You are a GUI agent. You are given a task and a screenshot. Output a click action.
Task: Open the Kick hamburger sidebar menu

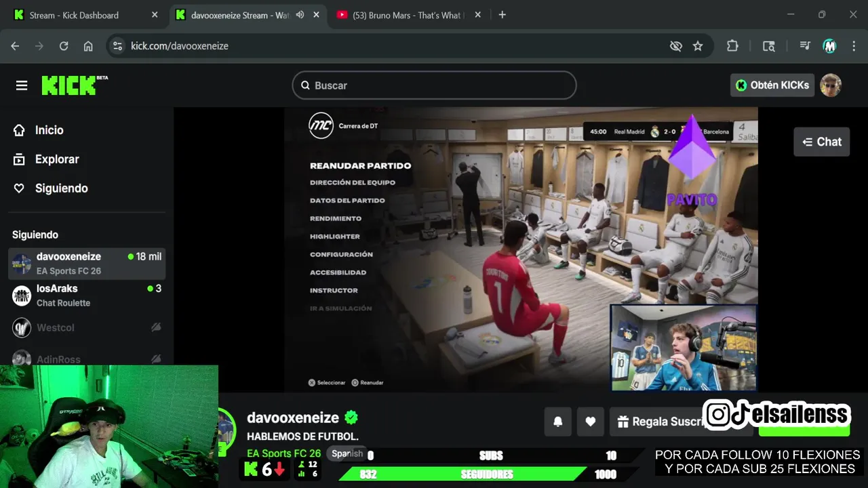coord(22,85)
